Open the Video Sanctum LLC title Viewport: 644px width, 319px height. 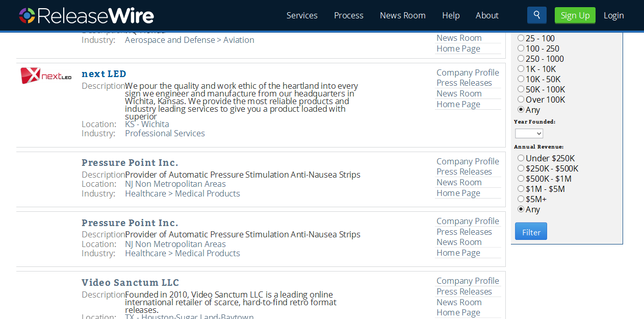pos(131,283)
